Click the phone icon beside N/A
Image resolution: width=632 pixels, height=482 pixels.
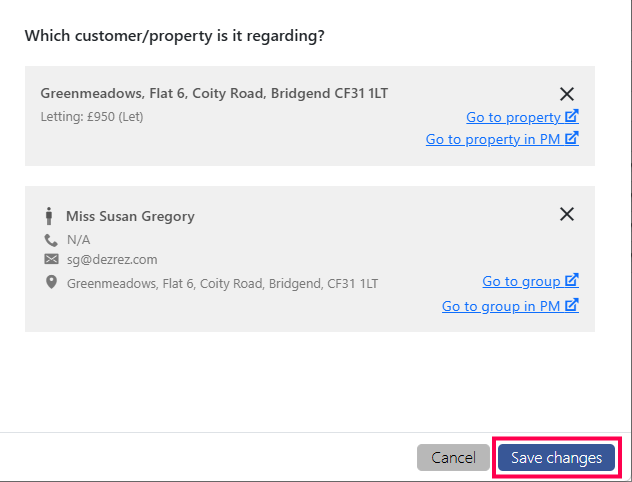(x=51, y=240)
